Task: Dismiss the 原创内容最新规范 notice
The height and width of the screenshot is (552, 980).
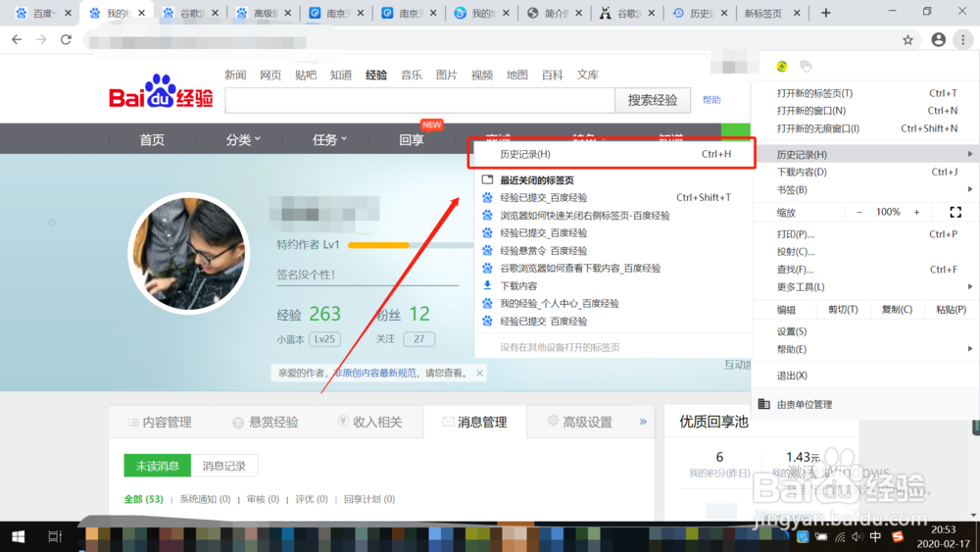Action: (479, 374)
